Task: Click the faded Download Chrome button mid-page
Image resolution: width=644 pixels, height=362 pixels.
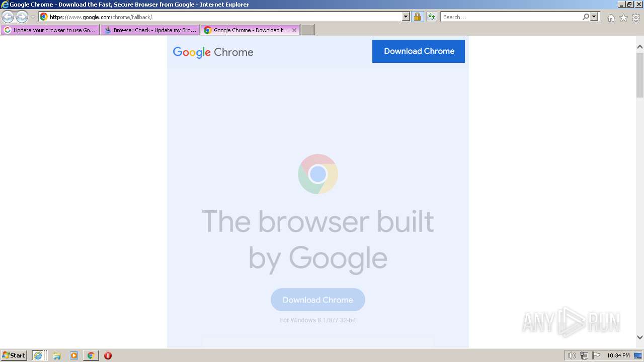Action: click(318, 300)
